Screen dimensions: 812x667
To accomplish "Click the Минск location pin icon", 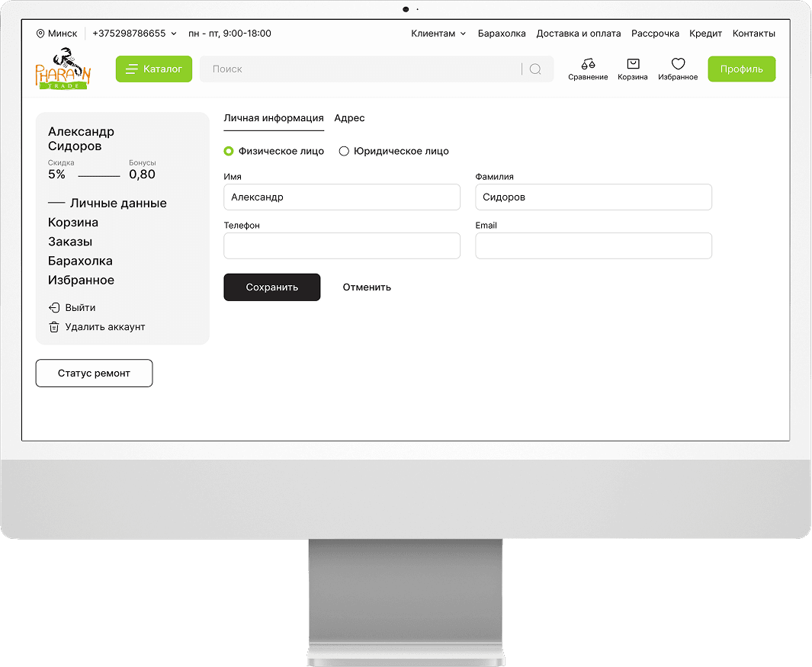I will (x=40, y=34).
